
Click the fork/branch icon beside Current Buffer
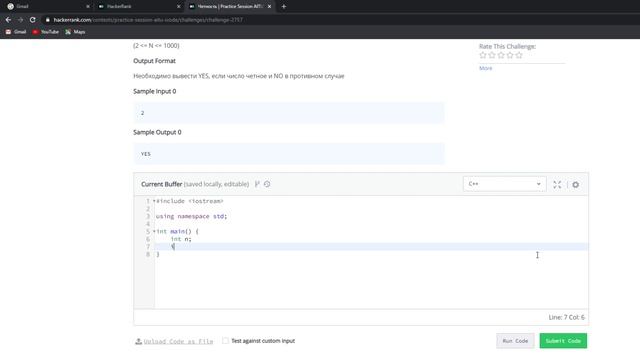coord(257,184)
